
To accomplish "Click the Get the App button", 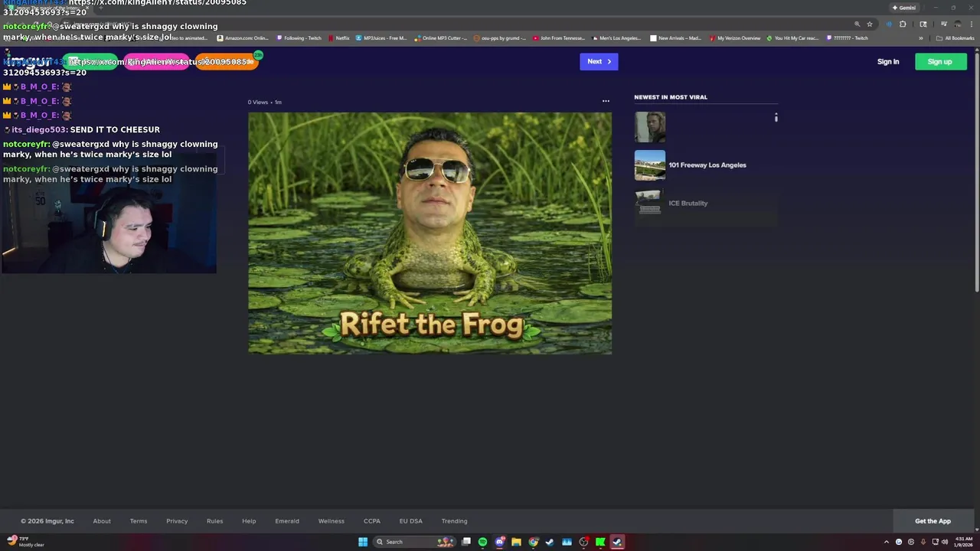I will [x=933, y=521].
